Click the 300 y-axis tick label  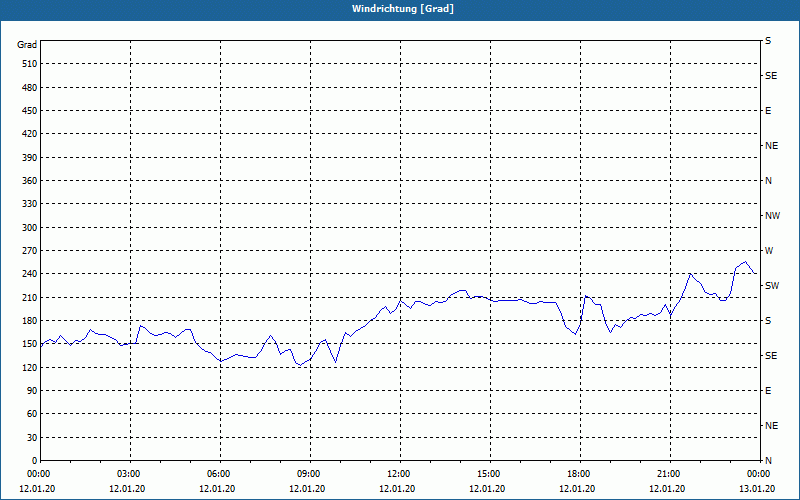[30, 228]
